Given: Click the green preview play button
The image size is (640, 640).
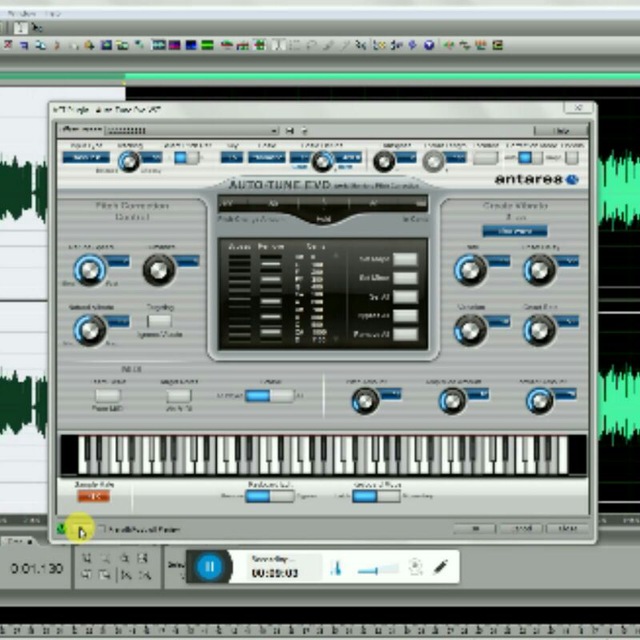Looking at the screenshot, I should point(63,529).
